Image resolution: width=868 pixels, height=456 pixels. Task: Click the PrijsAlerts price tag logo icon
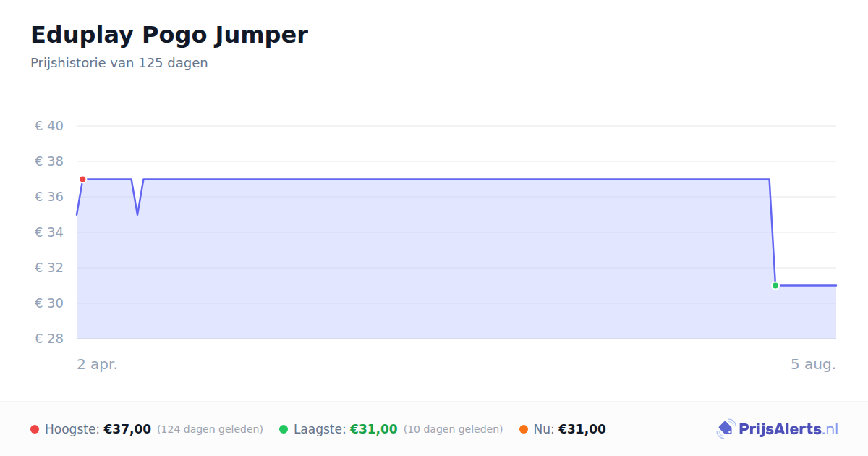726,429
